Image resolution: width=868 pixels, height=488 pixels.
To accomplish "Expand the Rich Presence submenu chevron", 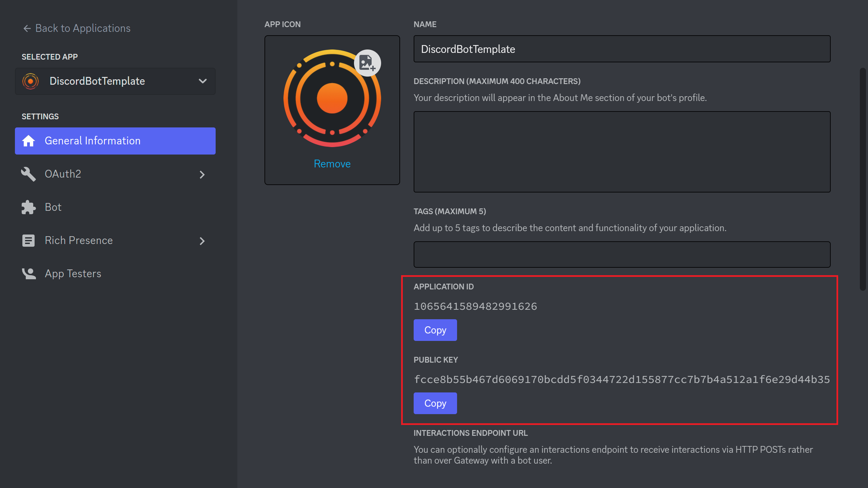I will 202,241.
